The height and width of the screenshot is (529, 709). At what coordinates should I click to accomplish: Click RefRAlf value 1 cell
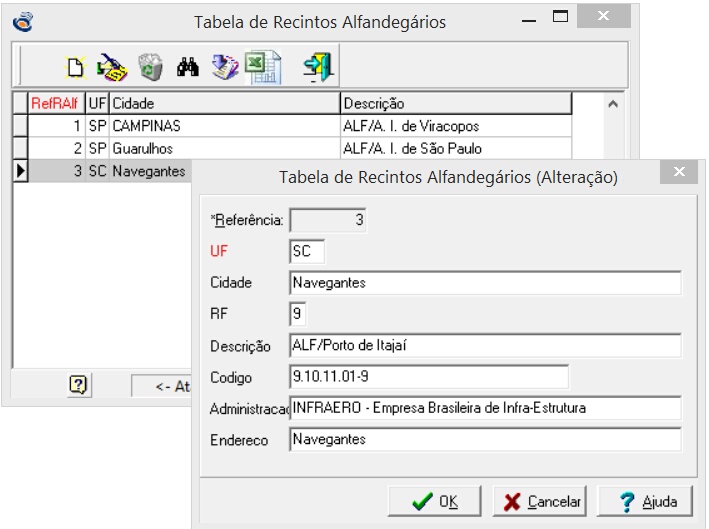(57, 126)
